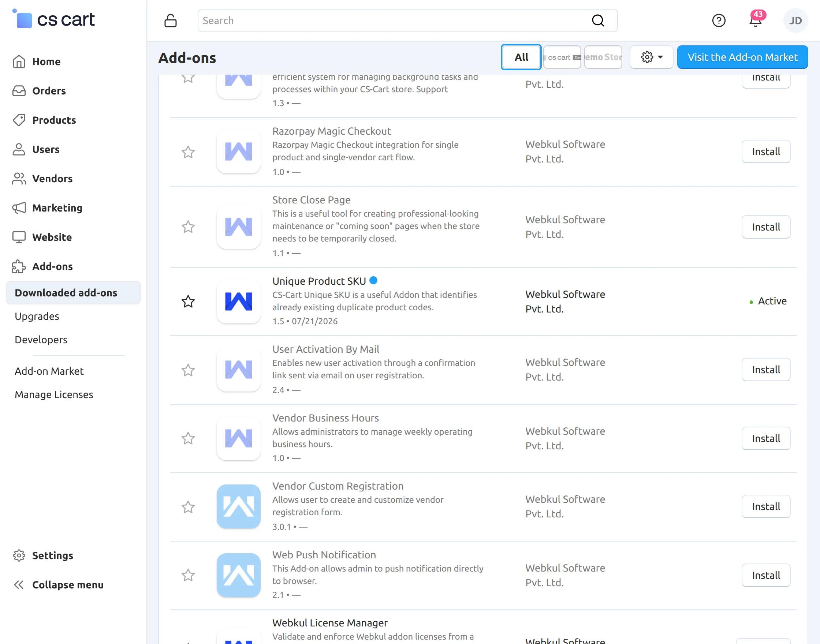The width and height of the screenshot is (820, 644).
Task: Open the gear dropdown in Add-ons header
Action: pos(651,57)
